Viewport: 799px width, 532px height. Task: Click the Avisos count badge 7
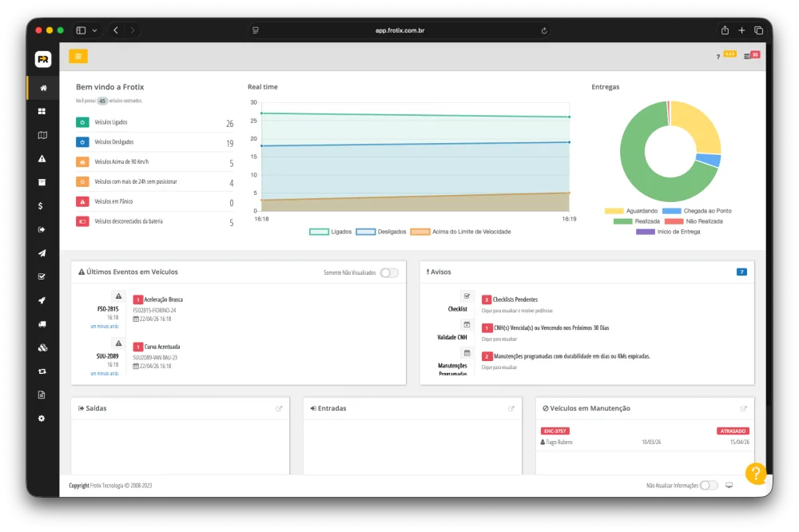pyautogui.click(x=741, y=272)
